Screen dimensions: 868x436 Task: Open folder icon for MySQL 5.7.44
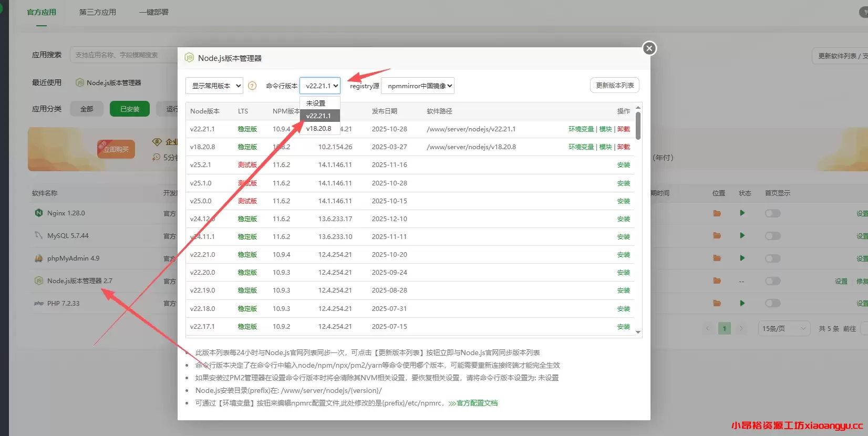click(x=717, y=236)
